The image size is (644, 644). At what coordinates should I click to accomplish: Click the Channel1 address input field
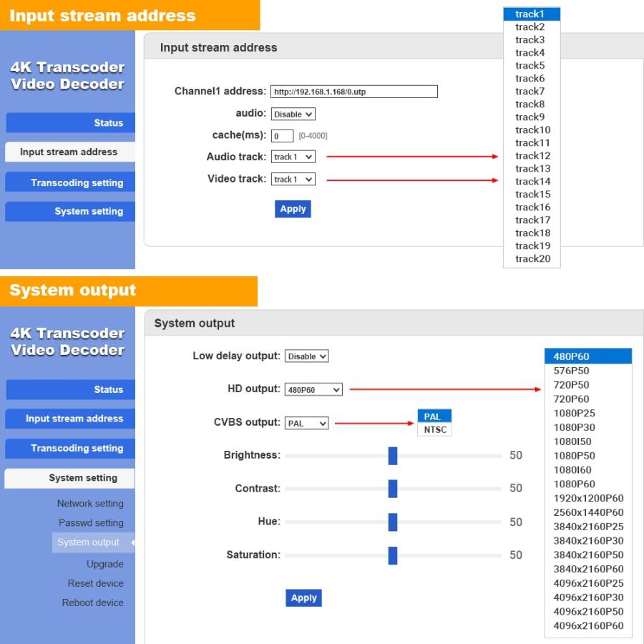pyautogui.click(x=353, y=92)
